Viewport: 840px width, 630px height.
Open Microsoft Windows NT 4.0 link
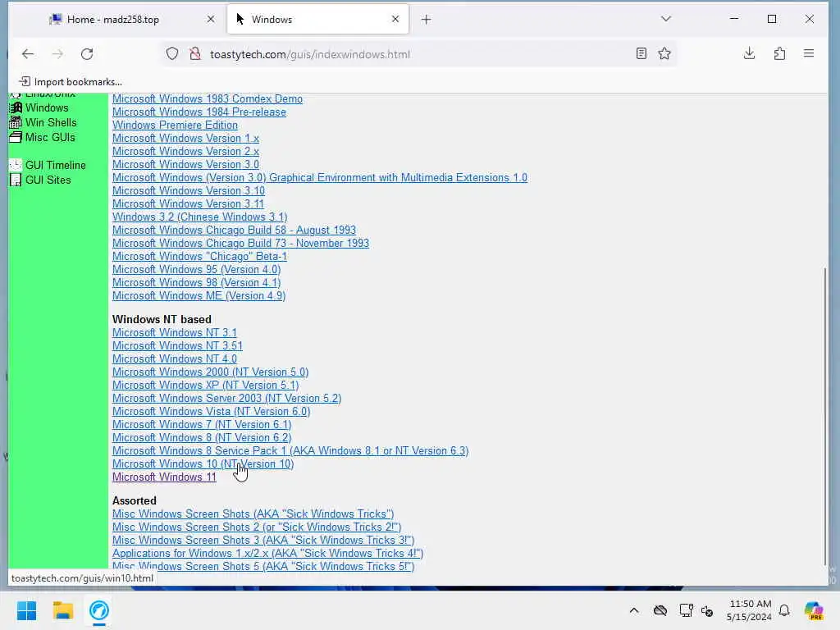pyautogui.click(x=174, y=359)
